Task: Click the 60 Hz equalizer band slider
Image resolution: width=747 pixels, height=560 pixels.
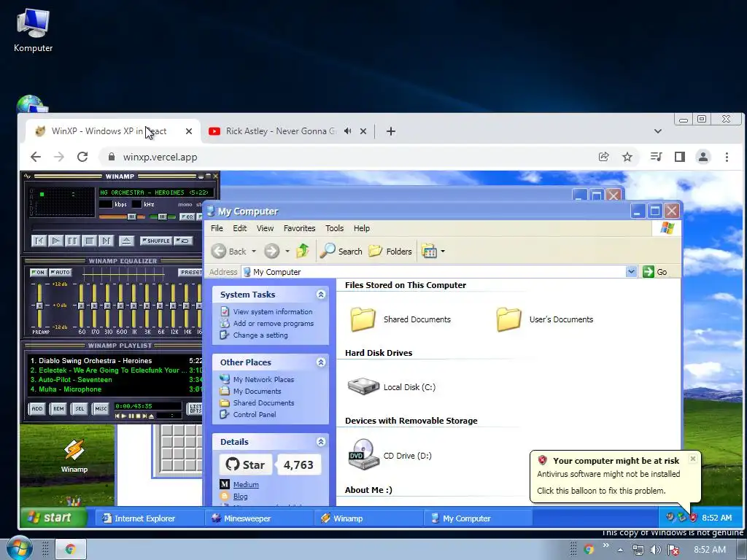Action: (x=82, y=305)
